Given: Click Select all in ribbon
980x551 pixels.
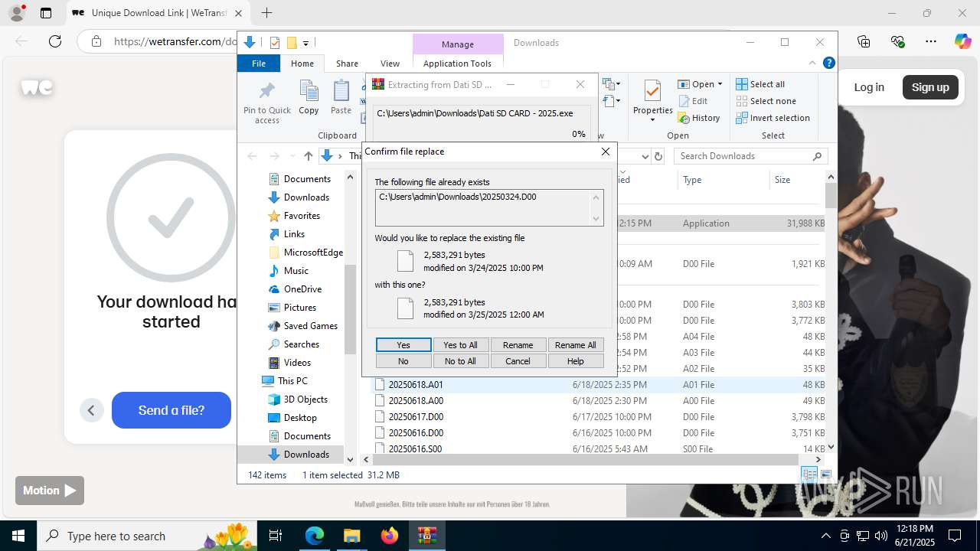Looking at the screenshot, I should [x=760, y=84].
